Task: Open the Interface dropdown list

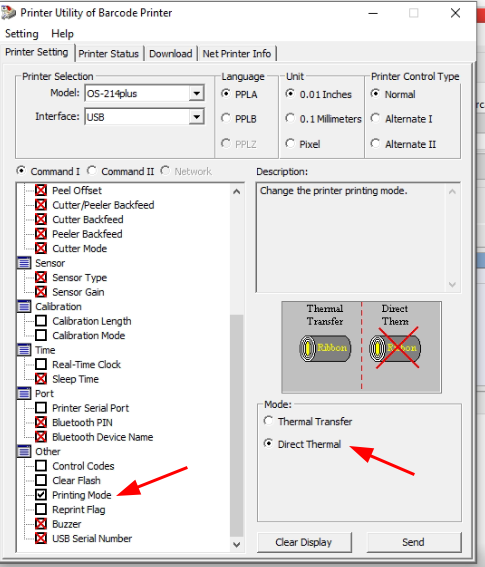Action: coord(196,117)
